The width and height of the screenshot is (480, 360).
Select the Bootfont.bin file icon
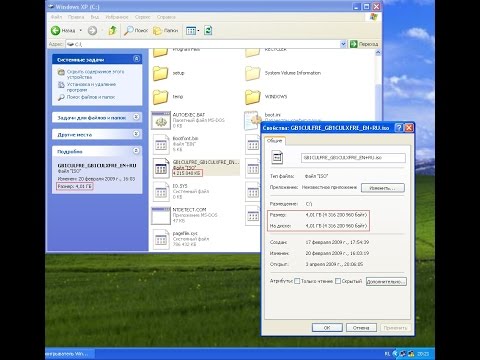coord(161,144)
